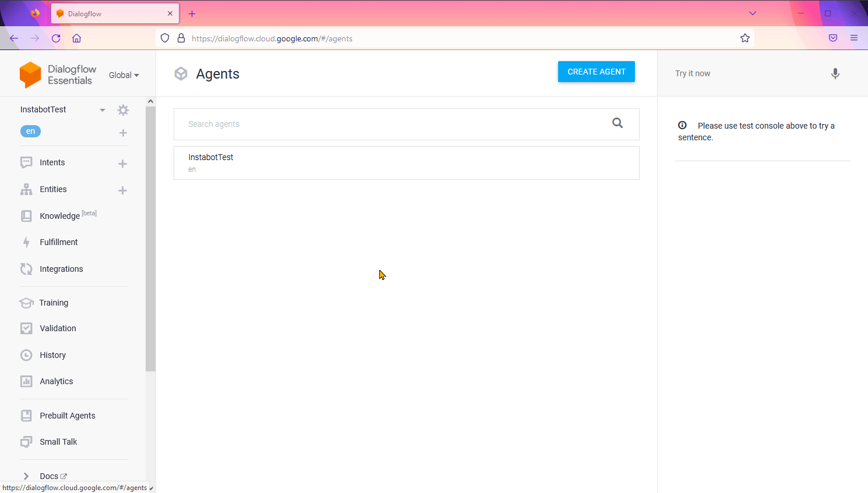The image size is (868, 493).
Task: Click the Intents chat bubble icon
Action: click(26, 162)
